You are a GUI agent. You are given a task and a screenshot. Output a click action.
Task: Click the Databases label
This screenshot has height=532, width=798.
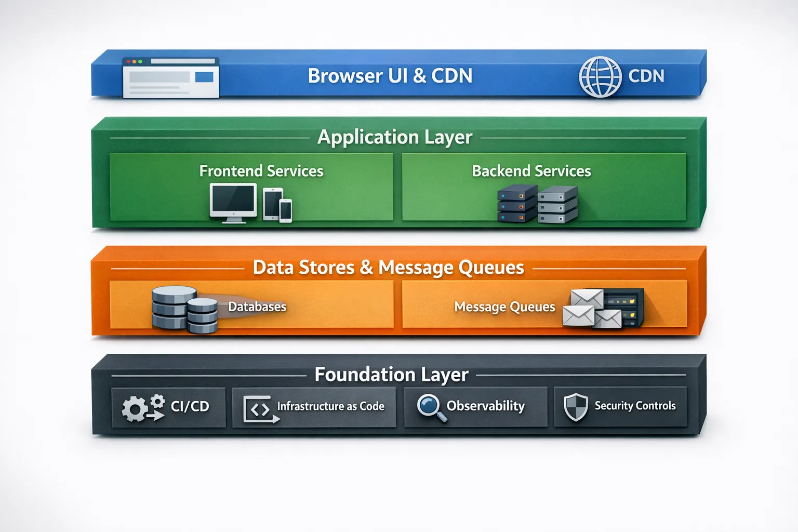(x=257, y=307)
